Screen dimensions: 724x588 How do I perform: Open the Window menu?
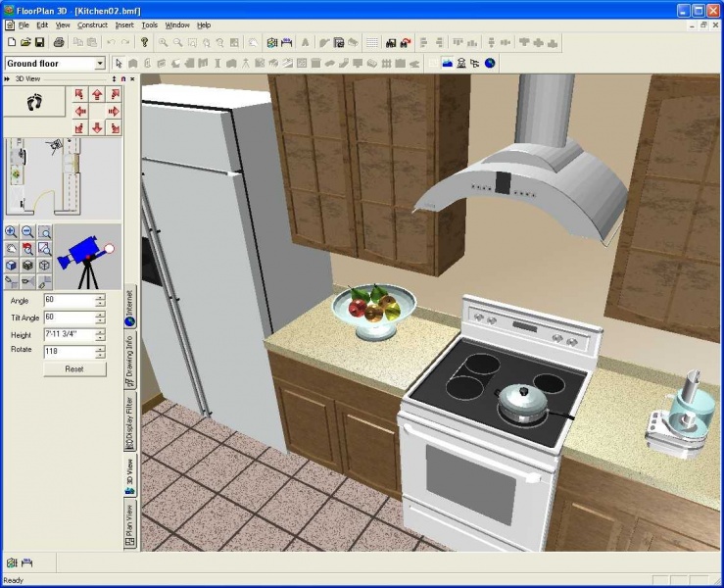177,24
